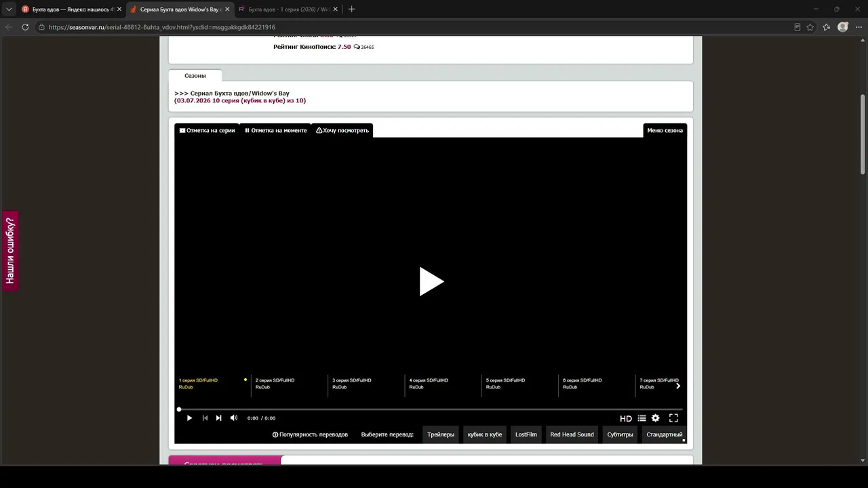868x488 pixels.
Task: Click Отметка на серии tab
Action: pyautogui.click(x=207, y=130)
